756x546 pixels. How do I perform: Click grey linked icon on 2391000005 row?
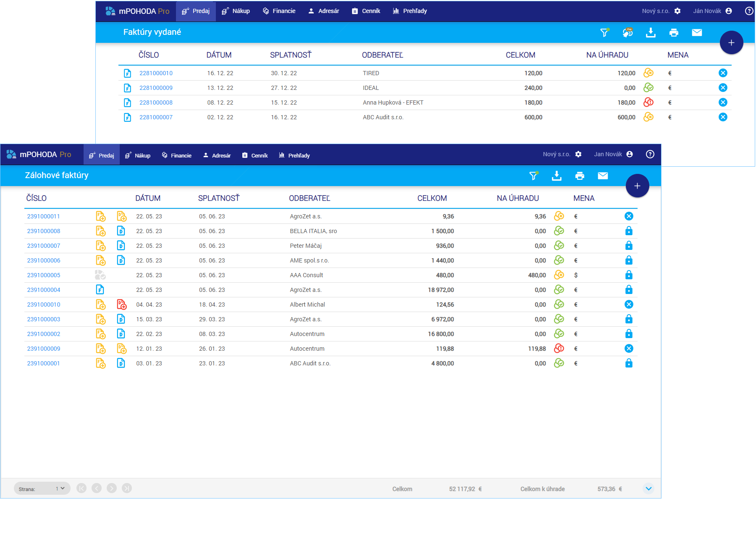100,275
